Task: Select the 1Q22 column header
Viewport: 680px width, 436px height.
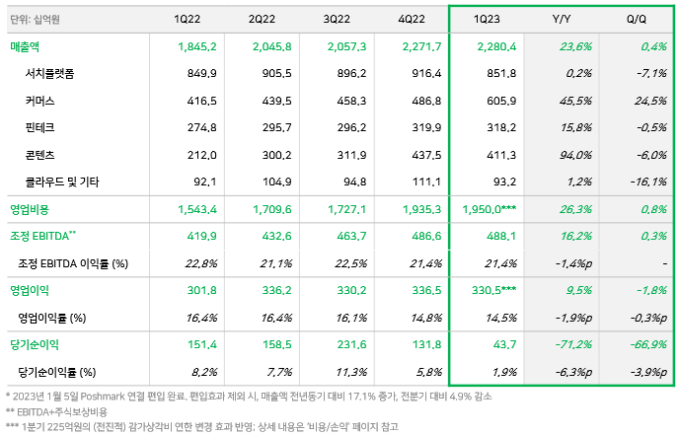Action: [x=186, y=19]
